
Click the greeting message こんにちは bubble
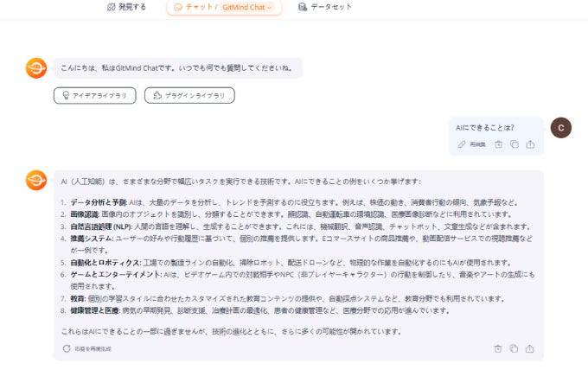coord(181,67)
